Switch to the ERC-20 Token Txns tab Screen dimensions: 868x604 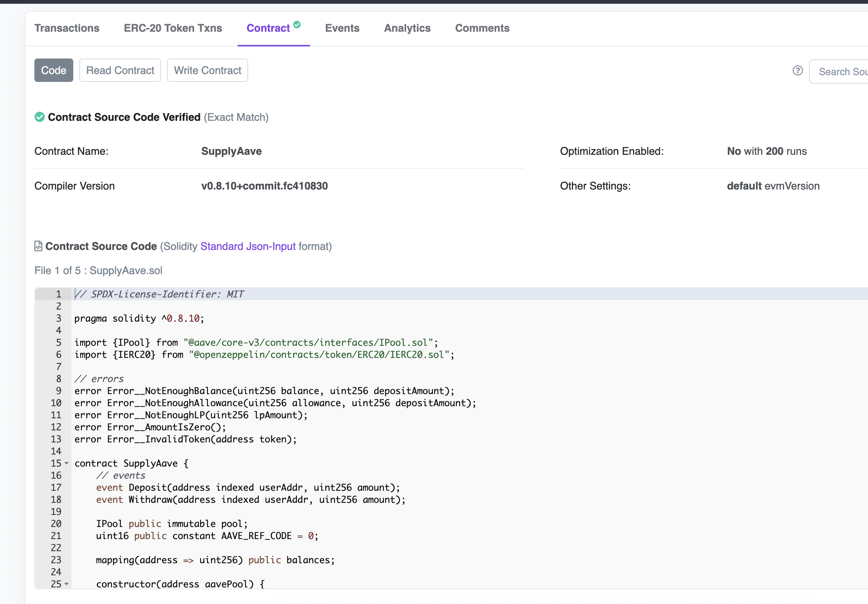173,28
